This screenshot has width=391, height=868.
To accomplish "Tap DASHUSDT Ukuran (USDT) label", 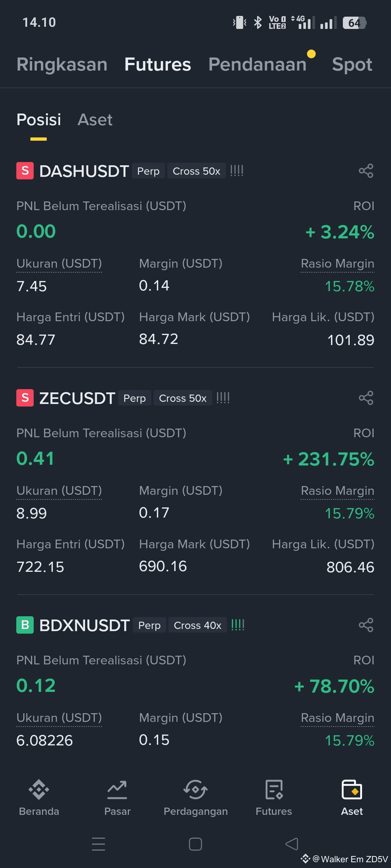I will (59, 264).
